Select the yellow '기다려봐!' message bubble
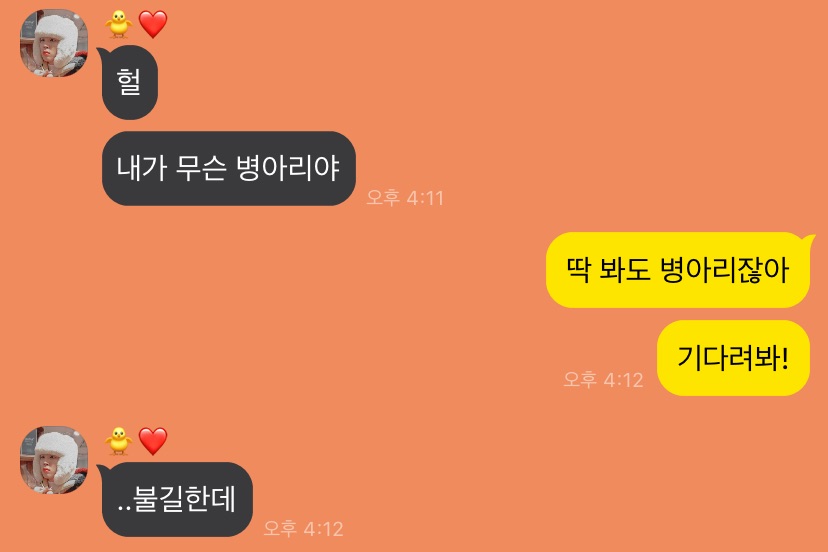The image size is (828, 552). tap(733, 358)
